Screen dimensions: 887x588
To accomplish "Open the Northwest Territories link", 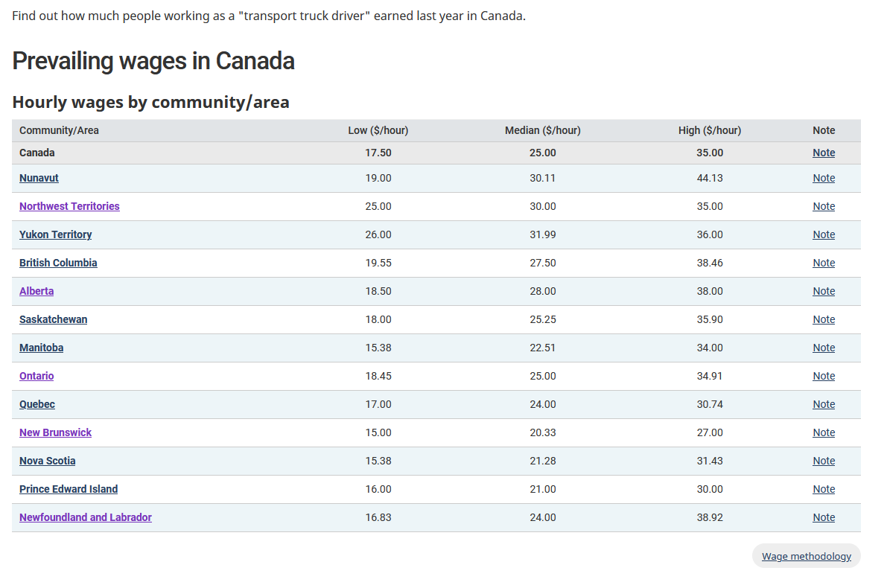I will click(69, 206).
